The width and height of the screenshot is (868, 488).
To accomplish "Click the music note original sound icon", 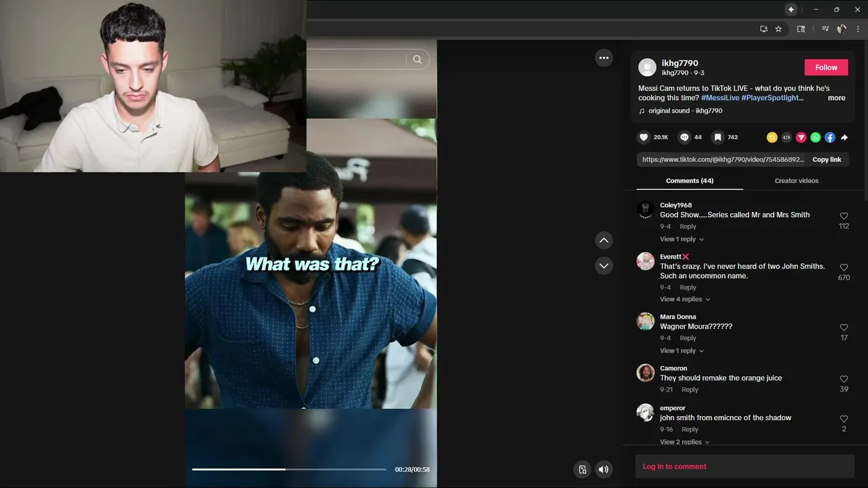I will point(642,111).
